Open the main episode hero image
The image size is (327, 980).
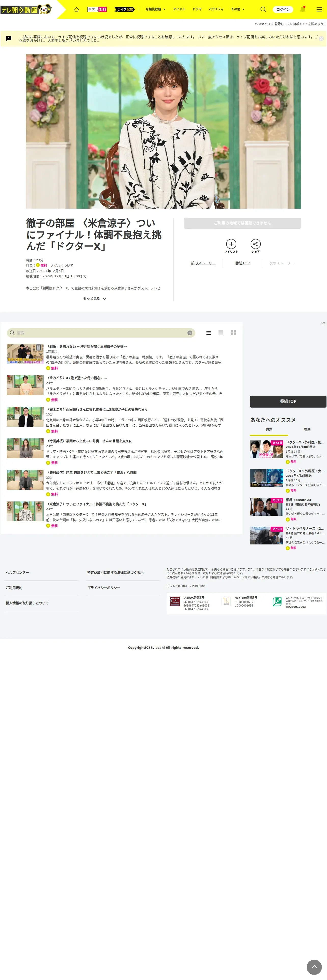click(x=163, y=131)
